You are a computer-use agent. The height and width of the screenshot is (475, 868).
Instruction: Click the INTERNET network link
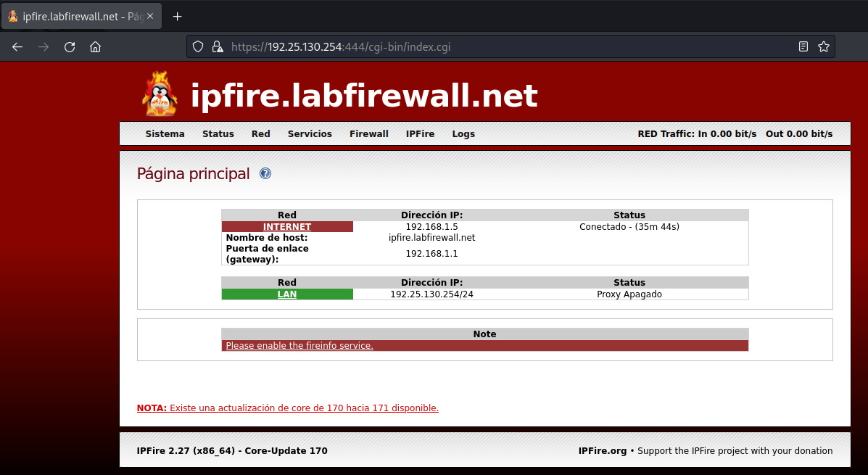(286, 227)
